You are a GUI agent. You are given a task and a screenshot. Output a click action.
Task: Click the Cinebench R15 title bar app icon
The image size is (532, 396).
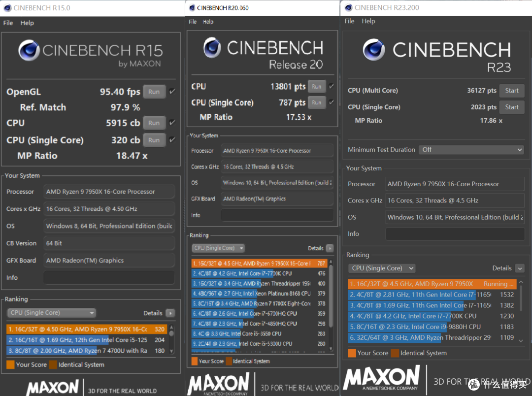7,8
